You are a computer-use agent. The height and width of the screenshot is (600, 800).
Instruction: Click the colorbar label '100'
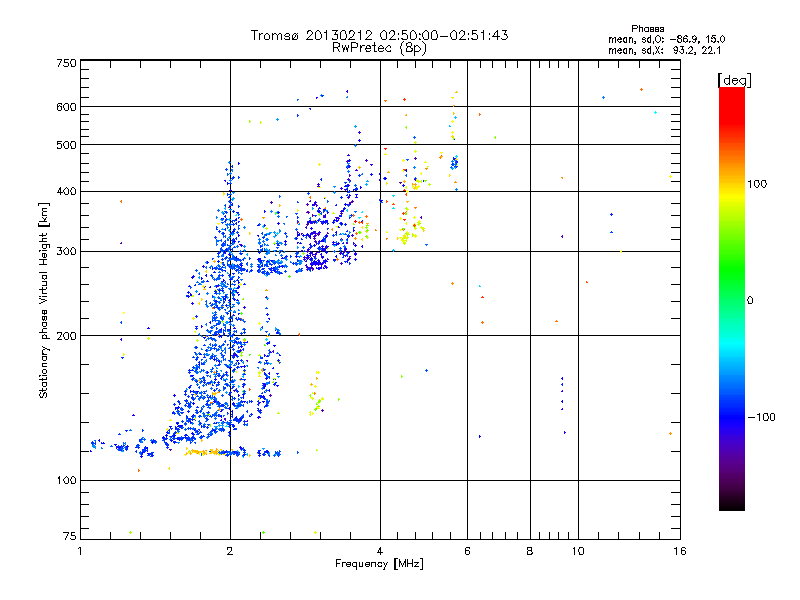point(757,184)
